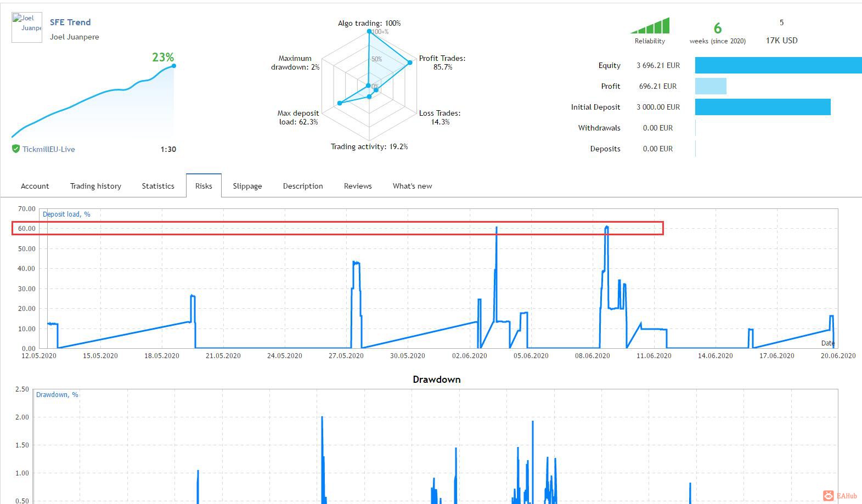Click the 23% growth value
This screenshot has height=504, width=862.
[163, 57]
